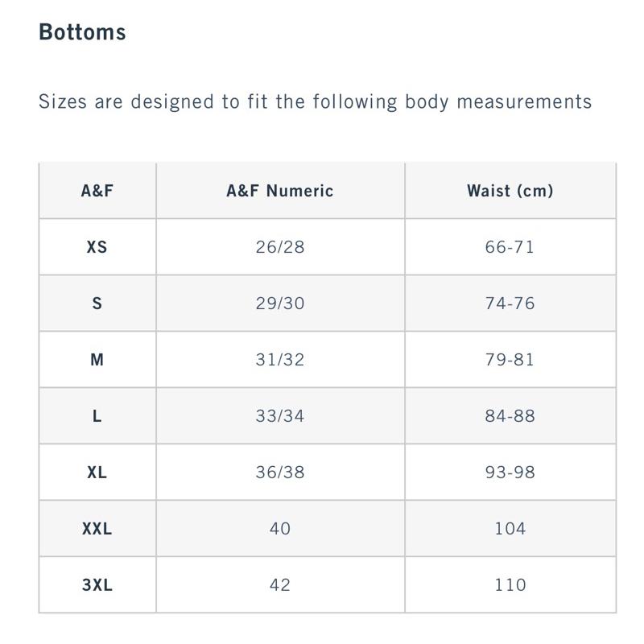
Task: Click the 110 waist measurement cell
Action: (510, 585)
